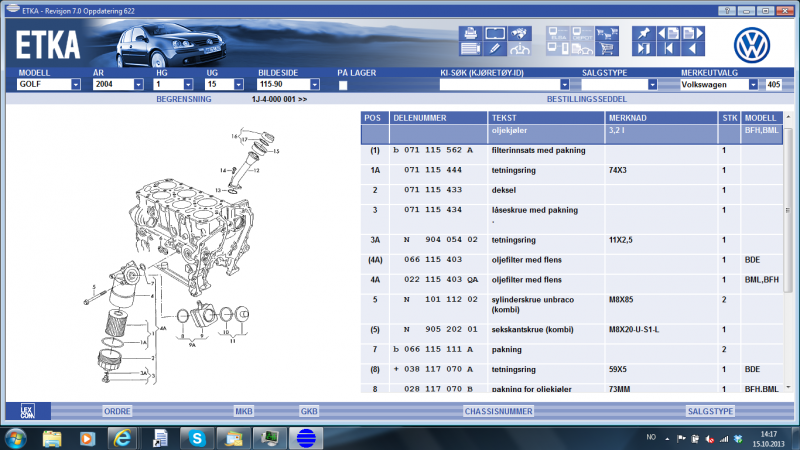This screenshot has width=800, height=450.
Task: Toggle the PÅ LAGER checkbox
Action: [x=343, y=86]
